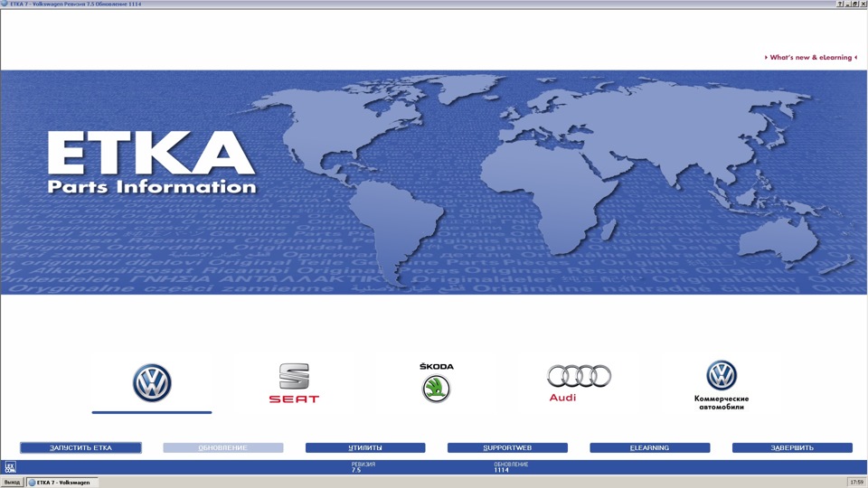The height and width of the screenshot is (488, 868).
Task: Pick the Škoda brand logo
Action: [x=436, y=382]
